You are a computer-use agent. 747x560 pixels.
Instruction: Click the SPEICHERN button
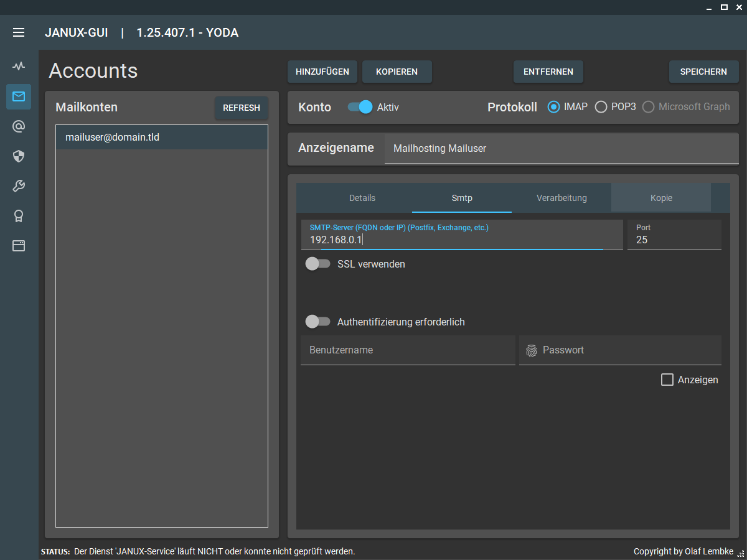click(703, 72)
